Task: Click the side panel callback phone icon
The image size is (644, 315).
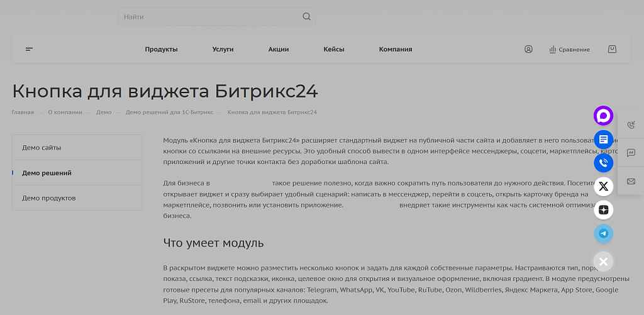Action: [x=631, y=124]
